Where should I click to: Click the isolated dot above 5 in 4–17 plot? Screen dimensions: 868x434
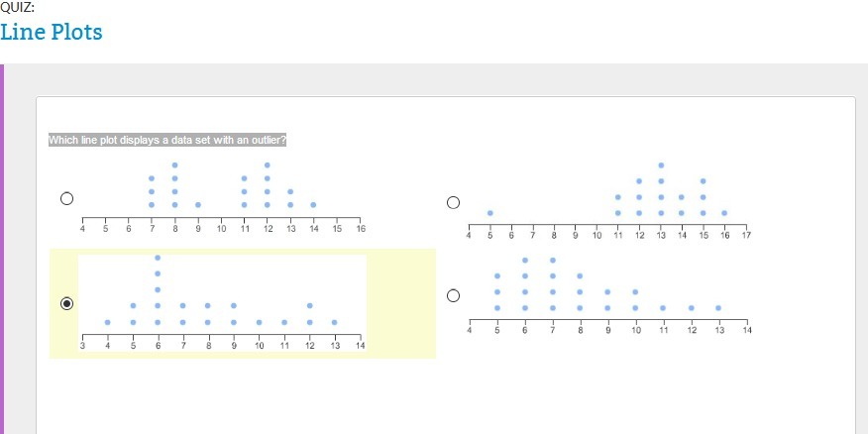[x=489, y=213]
